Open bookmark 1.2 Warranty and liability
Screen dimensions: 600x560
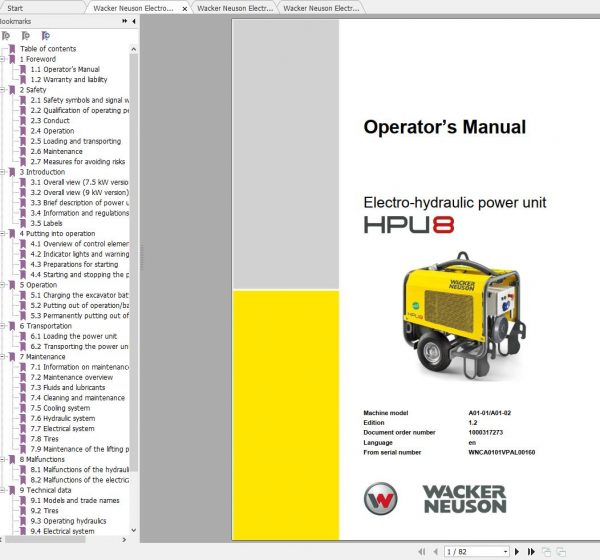[x=69, y=80]
